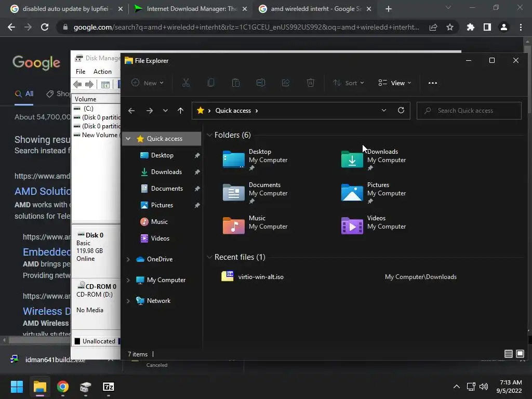Open the clock showing 7:13 AM

[509, 387]
